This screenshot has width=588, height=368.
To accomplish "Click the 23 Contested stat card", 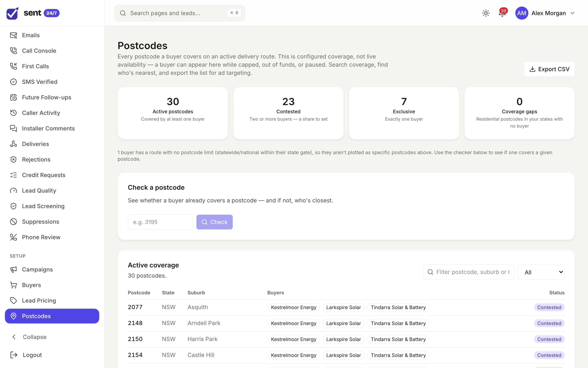I will click(x=288, y=113).
